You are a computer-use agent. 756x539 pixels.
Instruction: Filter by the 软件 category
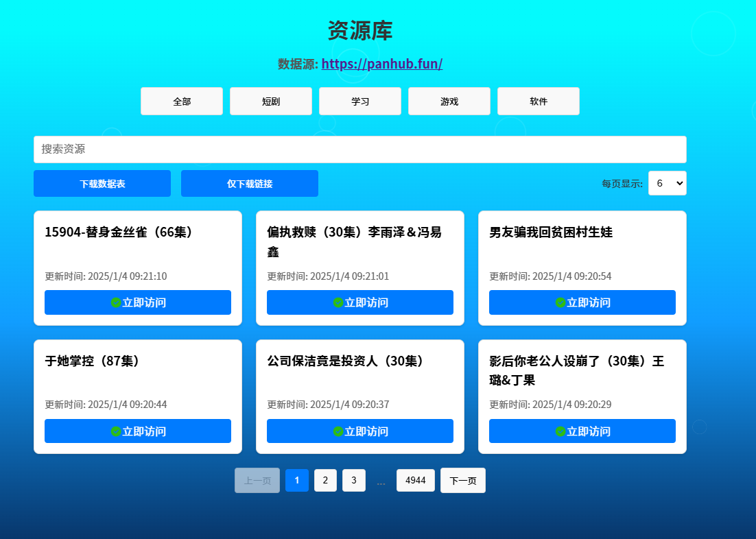point(539,101)
